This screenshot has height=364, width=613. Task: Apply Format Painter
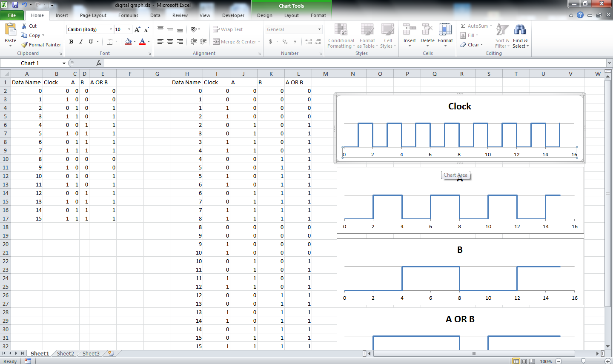tap(41, 45)
